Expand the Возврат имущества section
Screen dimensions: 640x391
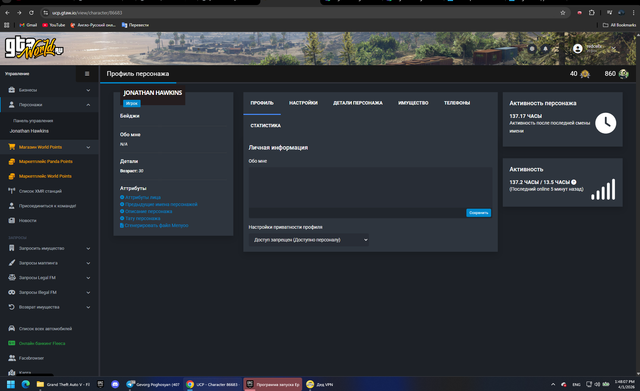(88, 307)
